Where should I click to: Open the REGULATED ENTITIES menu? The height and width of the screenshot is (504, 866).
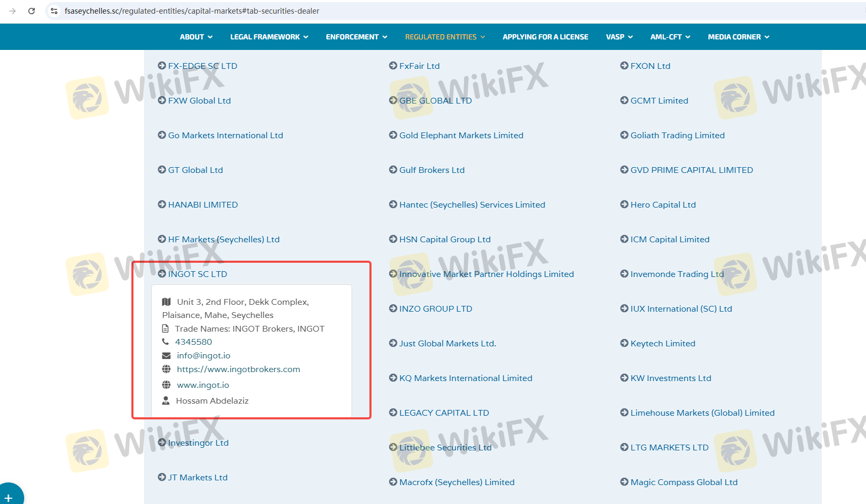[445, 37]
